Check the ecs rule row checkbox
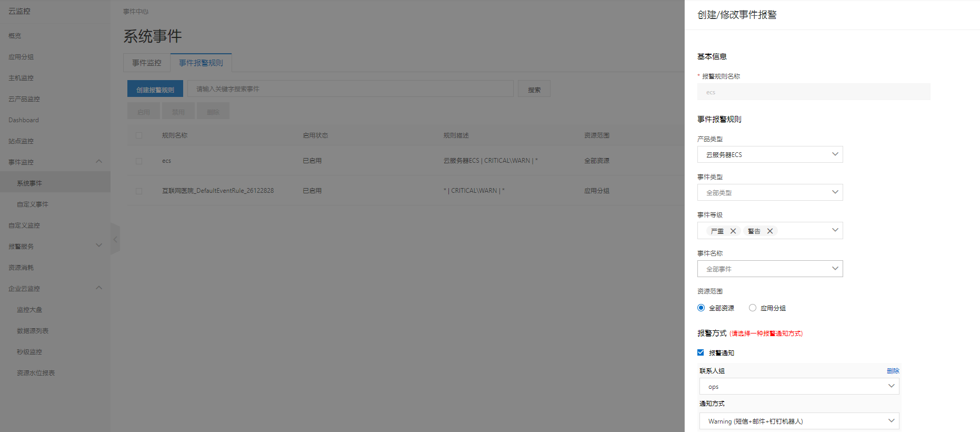Screen dimensions: 980x432 pyautogui.click(x=139, y=161)
